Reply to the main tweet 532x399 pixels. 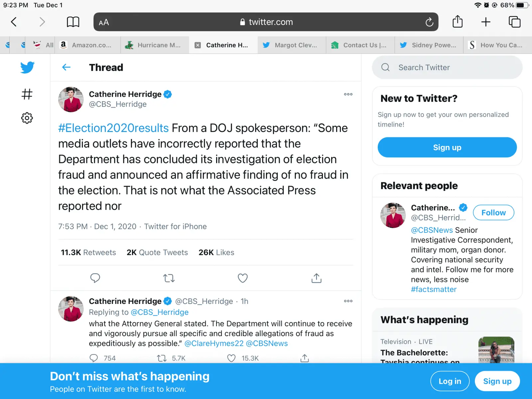point(95,278)
